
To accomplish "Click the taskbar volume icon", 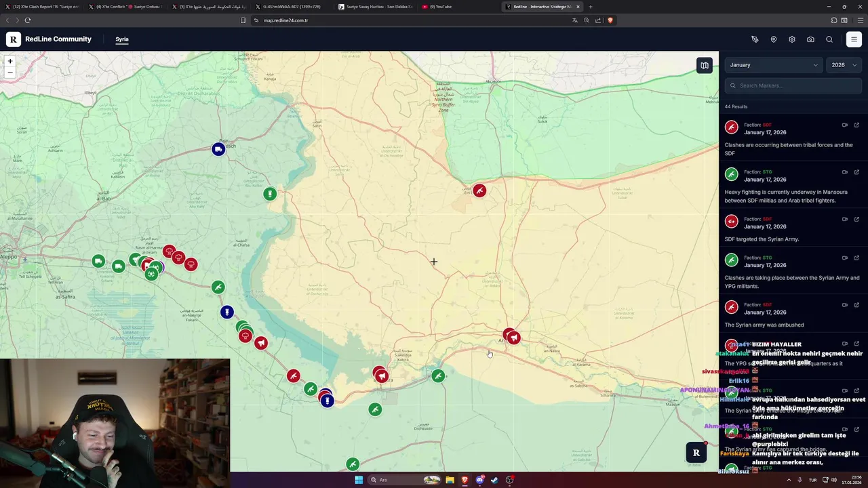I will (x=833, y=480).
